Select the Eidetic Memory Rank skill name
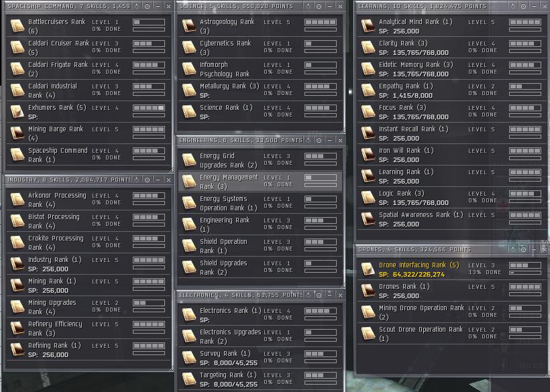This screenshot has height=392, width=550. pos(416,65)
